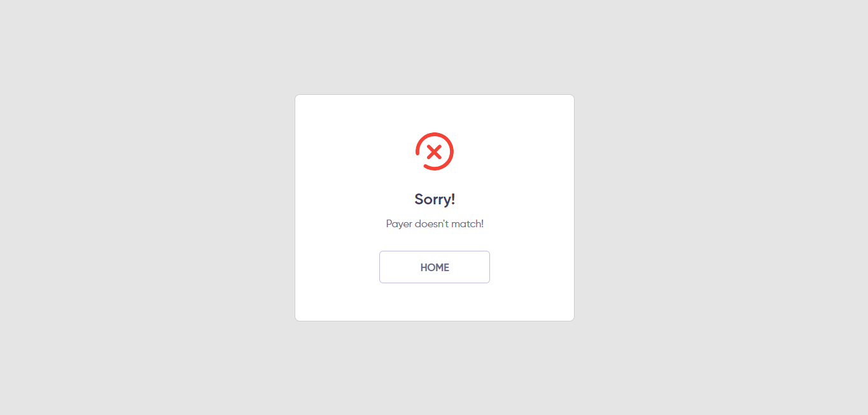Click the cross symbol in the error icon
This screenshot has width=868, height=415.
(x=434, y=151)
